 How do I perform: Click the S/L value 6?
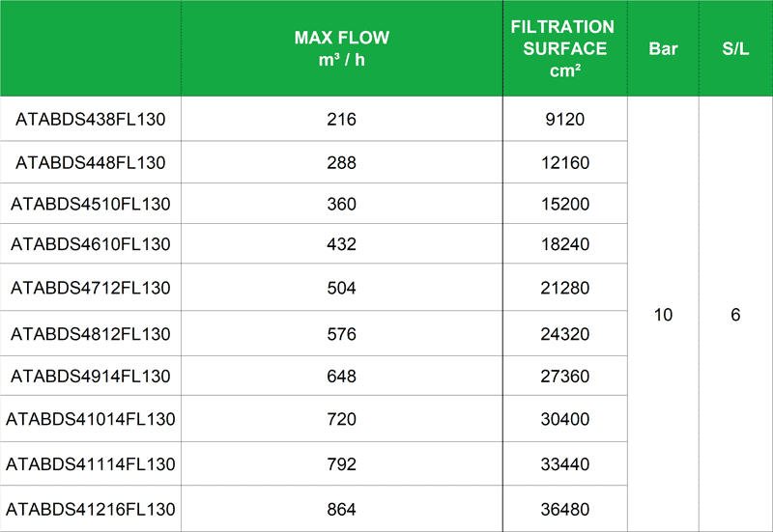(735, 314)
